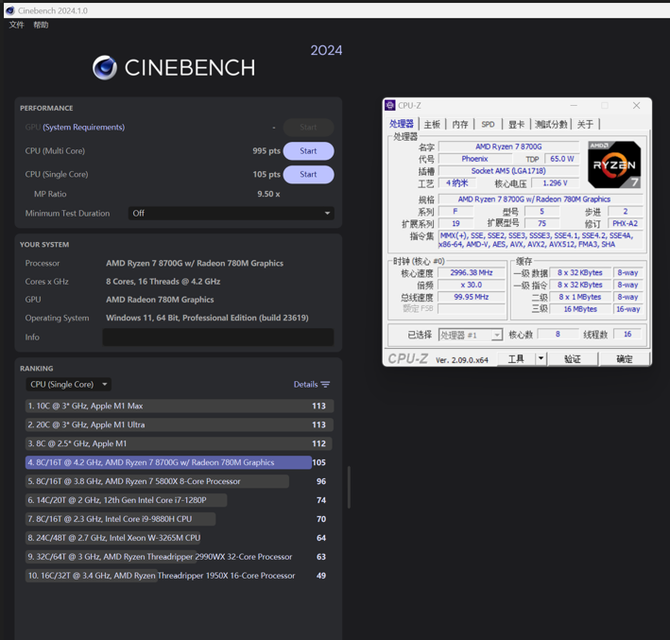Click the 工具 button in CPU-Z
The width and height of the screenshot is (670, 640).
click(516, 359)
